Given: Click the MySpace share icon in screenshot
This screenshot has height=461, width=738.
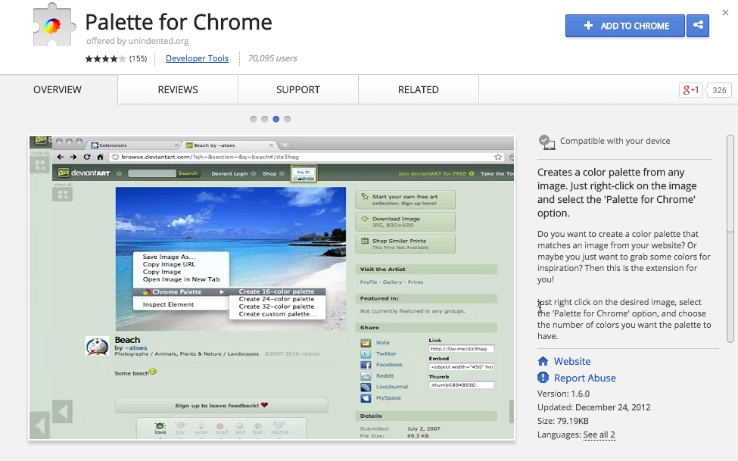Looking at the screenshot, I should (x=366, y=398).
